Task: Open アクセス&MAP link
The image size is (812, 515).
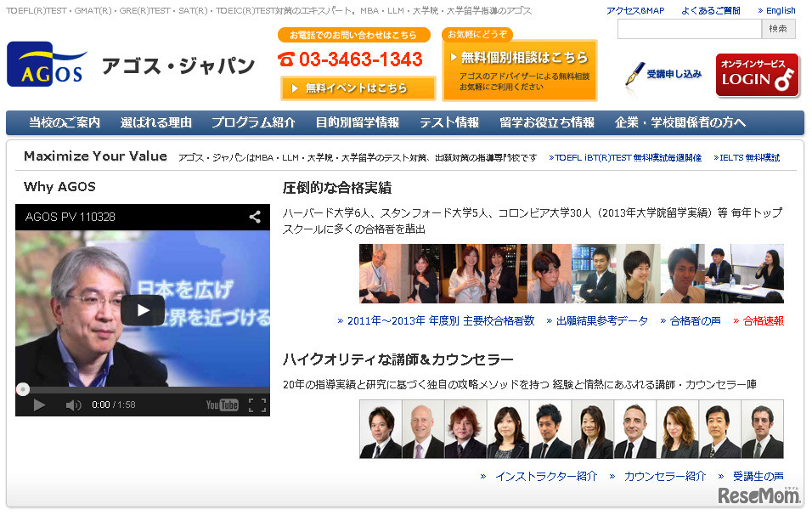Action: 635,10
